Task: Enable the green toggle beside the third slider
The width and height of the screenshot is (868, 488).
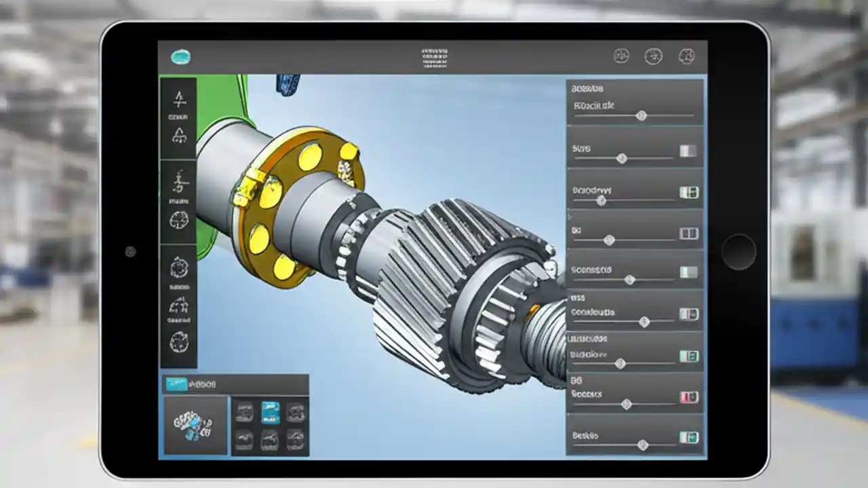Action: coord(690,192)
